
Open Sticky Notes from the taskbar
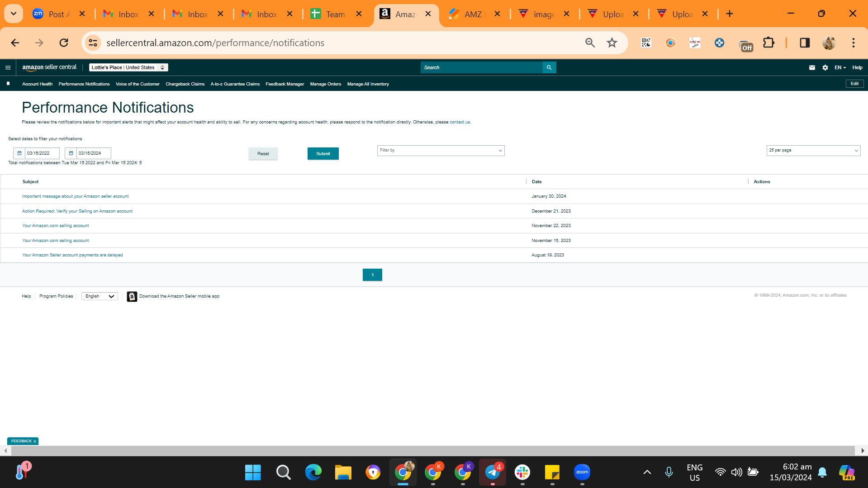pyautogui.click(x=552, y=472)
